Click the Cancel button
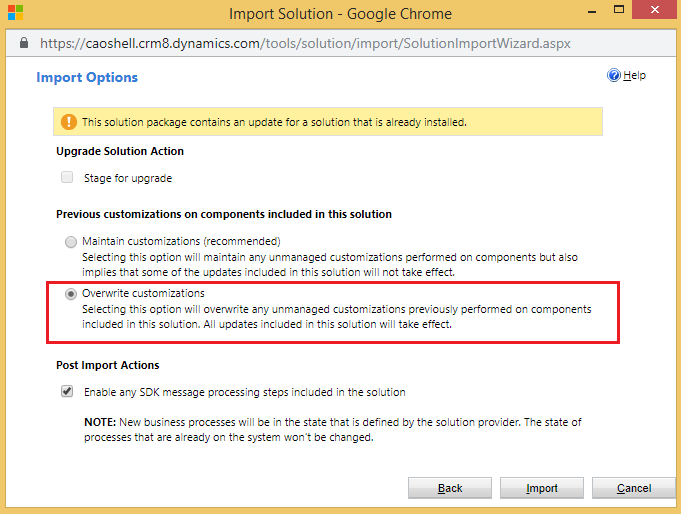The height and width of the screenshot is (514, 681). tap(634, 488)
